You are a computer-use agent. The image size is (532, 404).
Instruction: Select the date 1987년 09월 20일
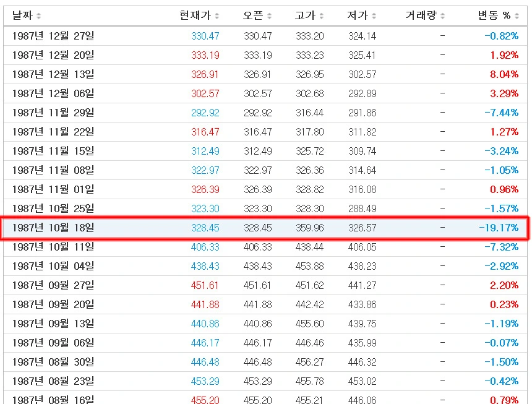click(53, 304)
